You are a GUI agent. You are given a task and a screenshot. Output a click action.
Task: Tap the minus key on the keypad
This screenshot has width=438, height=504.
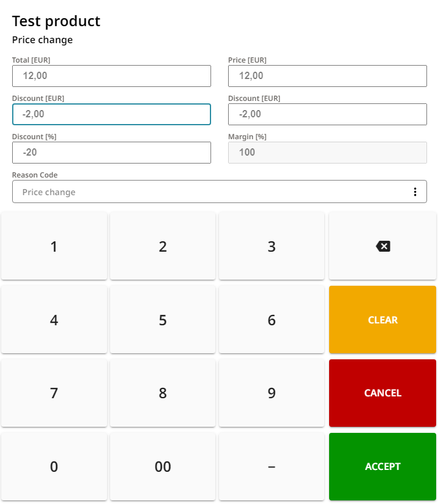tap(271, 466)
